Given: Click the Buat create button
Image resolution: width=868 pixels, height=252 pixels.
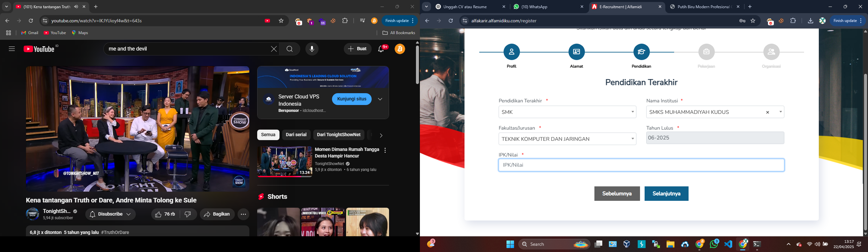Looking at the screenshot, I should tap(358, 49).
